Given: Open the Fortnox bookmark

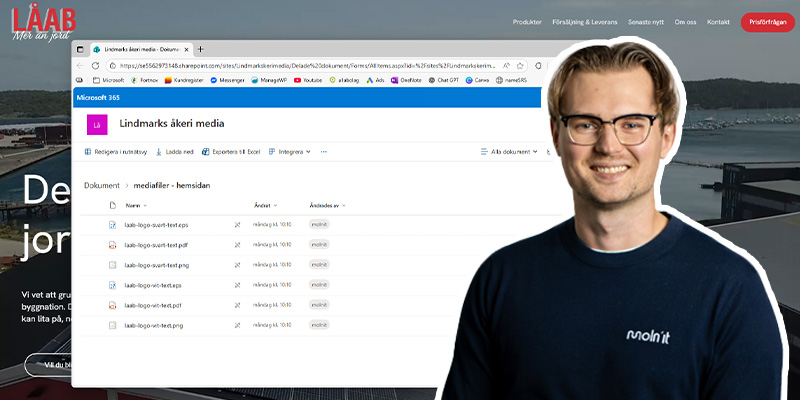Looking at the screenshot, I should click(144, 80).
